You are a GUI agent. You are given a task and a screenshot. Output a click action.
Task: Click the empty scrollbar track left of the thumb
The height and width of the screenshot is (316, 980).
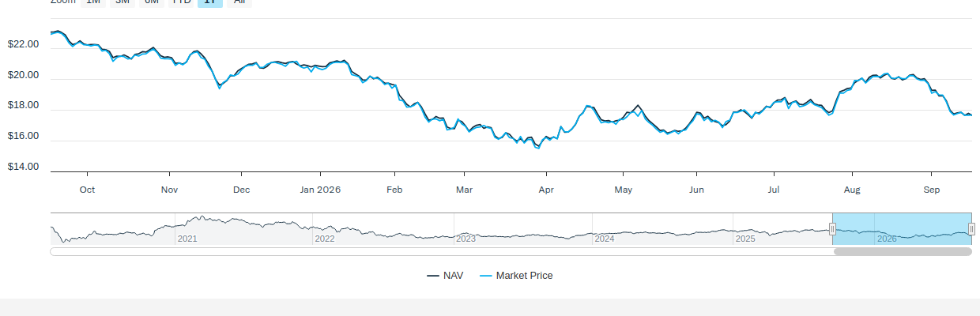tap(442, 252)
